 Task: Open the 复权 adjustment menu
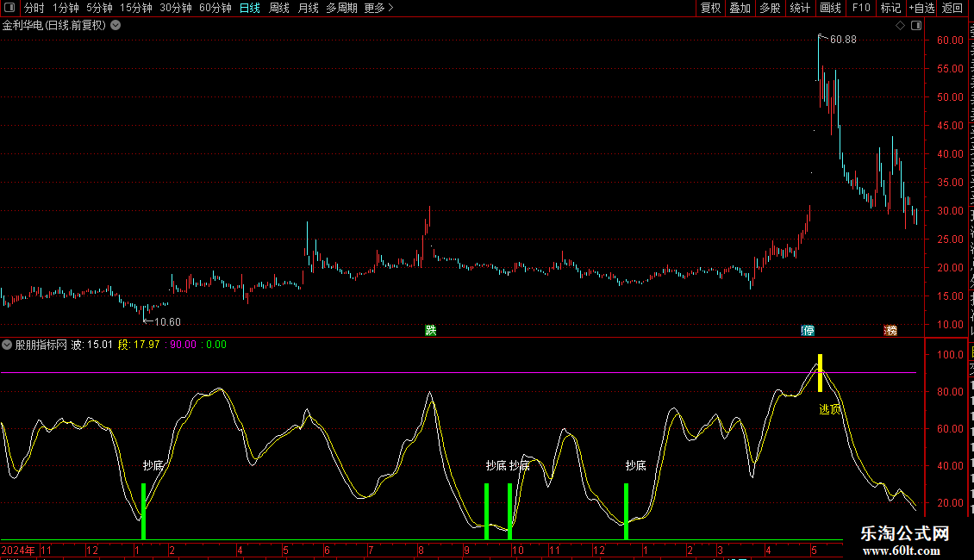coord(710,8)
